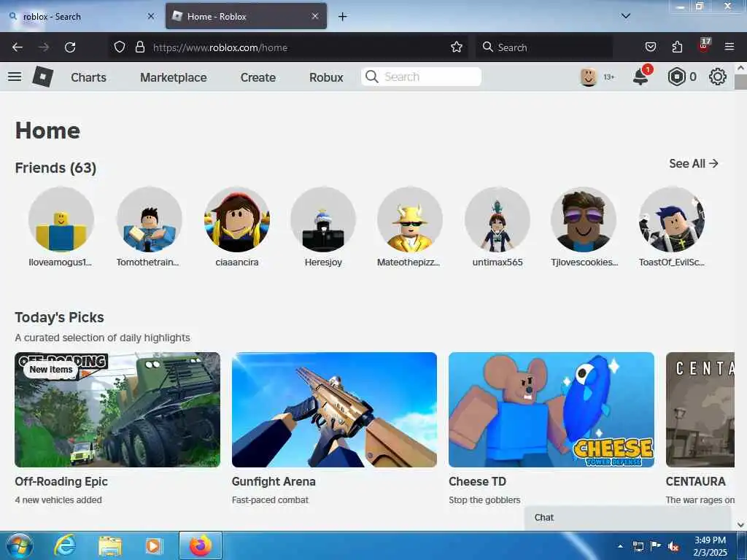The image size is (747, 560).
Task: Open the Chat panel bar
Action: tap(627, 518)
